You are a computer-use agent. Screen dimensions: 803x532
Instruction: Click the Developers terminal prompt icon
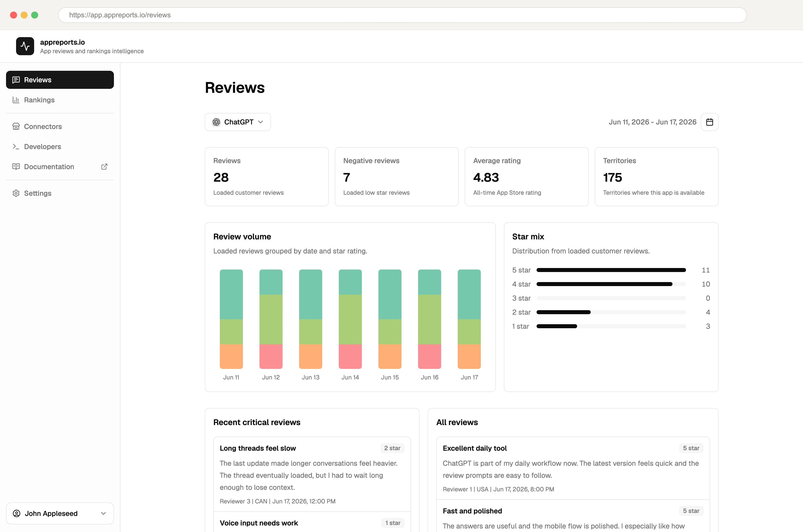tap(16, 146)
